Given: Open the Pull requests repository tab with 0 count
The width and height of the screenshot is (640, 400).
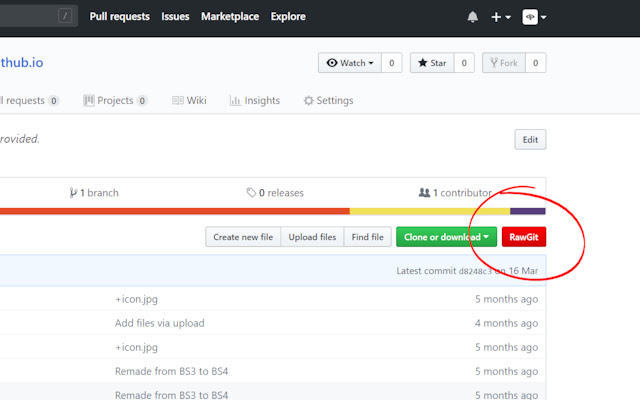Looking at the screenshot, I should tap(29, 100).
